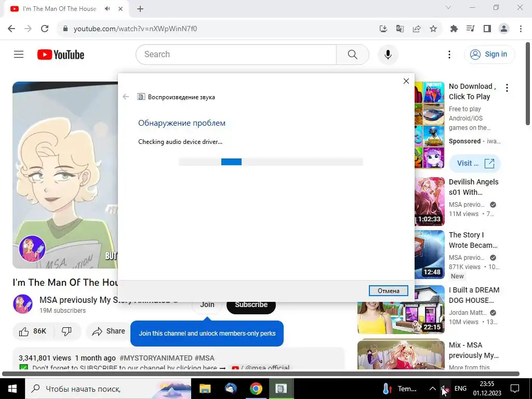The image size is (532, 399).
Task: Switch the ENG input language indicator
Action: pos(460,389)
